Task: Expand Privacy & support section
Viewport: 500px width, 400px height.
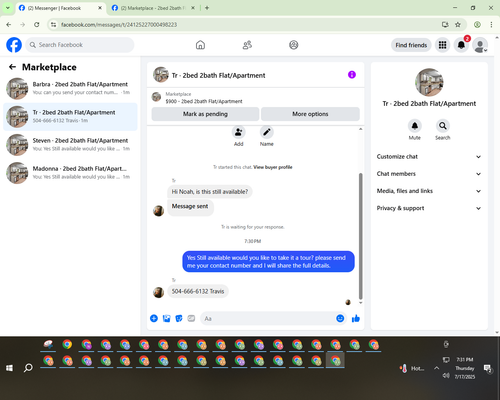Action: (429, 208)
